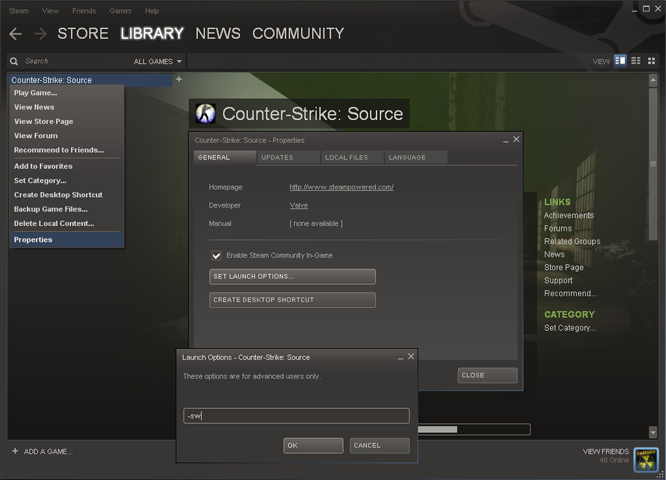Choose Recommend to Friends menu entry
Viewport: 666px width, 480px height.
tap(67, 150)
